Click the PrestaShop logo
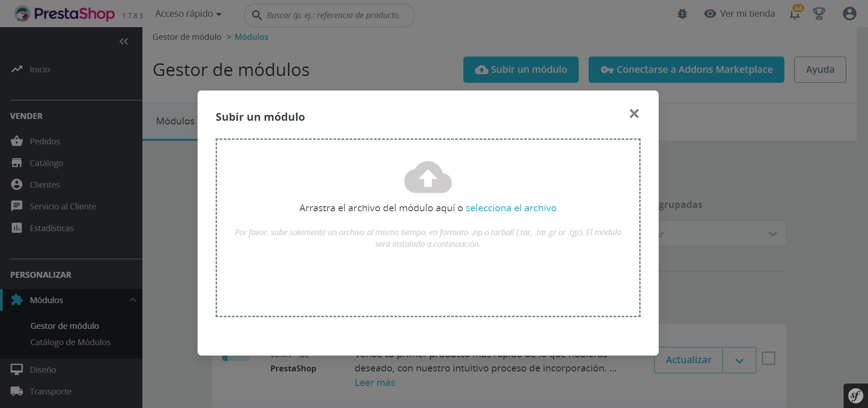 (x=65, y=14)
